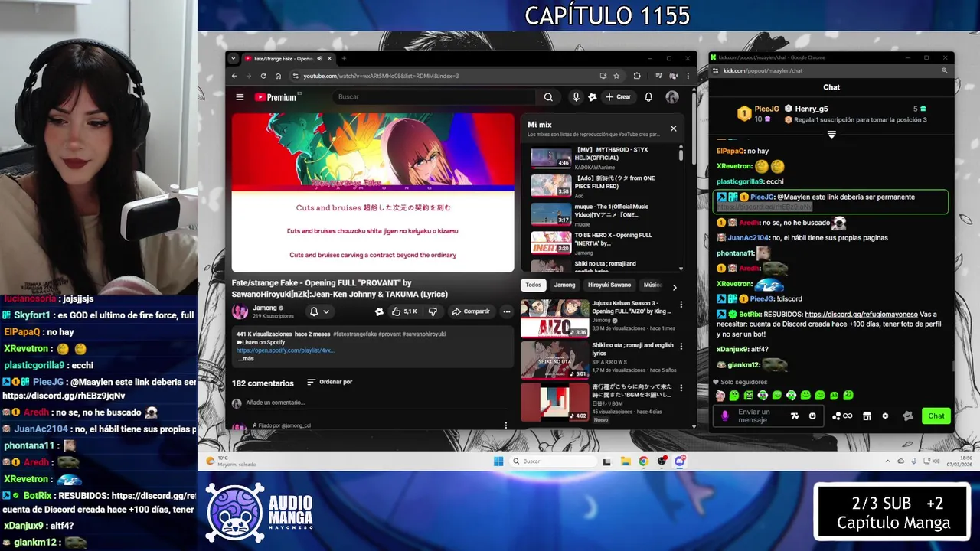Image resolution: width=980 pixels, height=551 pixels.
Task: Open Google Chrome from the taskbar
Action: (x=643, y=461)
